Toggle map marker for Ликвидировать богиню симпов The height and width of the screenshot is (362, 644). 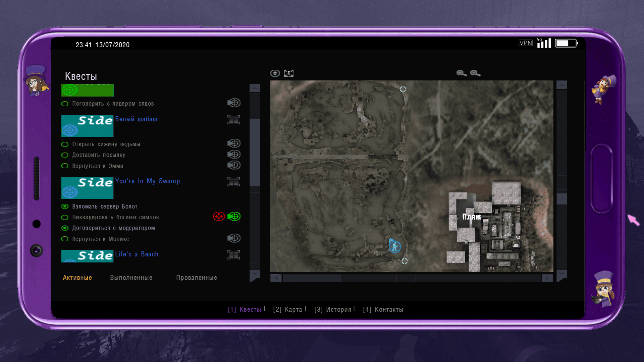pyautogui.click(x=234, y=217)
